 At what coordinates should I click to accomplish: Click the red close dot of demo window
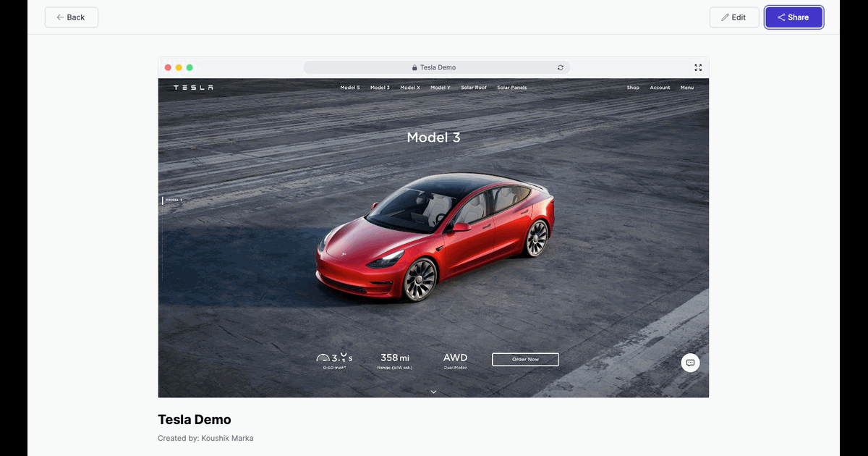[168, 67]
